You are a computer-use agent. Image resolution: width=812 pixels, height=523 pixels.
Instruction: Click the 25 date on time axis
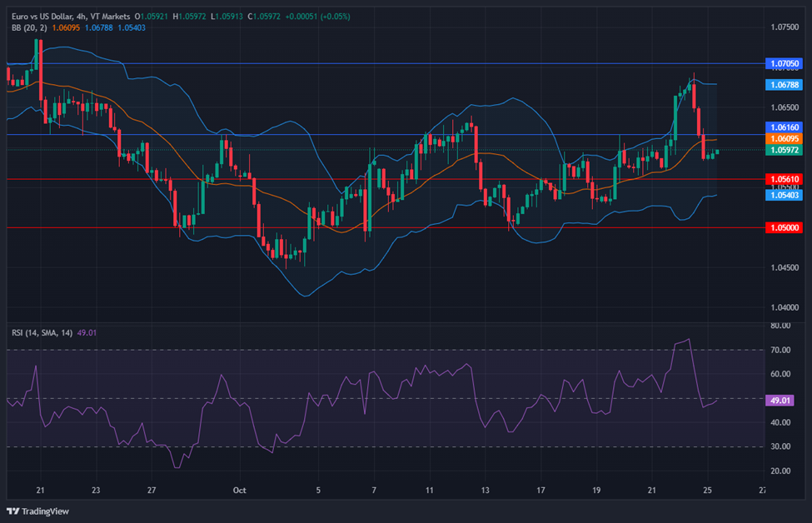(x=708, y=491)
